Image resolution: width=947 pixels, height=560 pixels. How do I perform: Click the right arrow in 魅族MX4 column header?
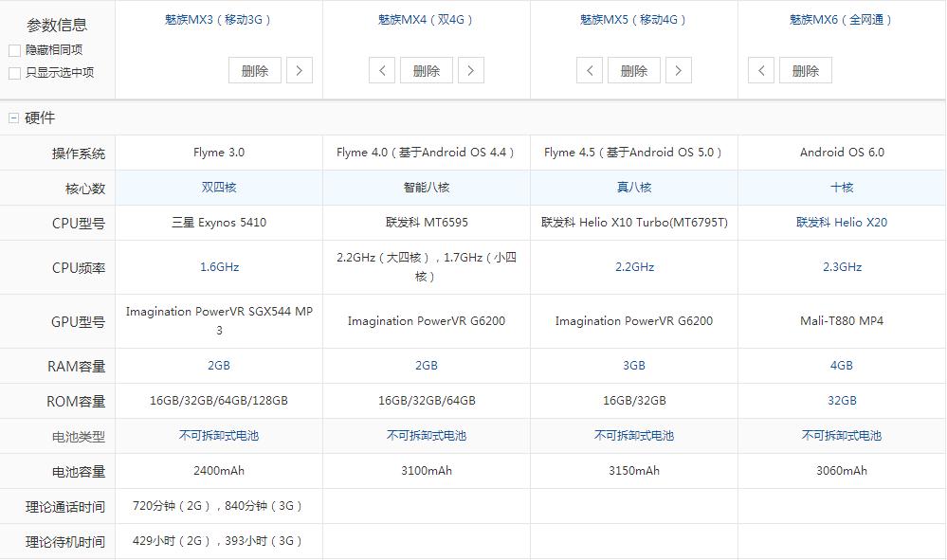coord(471,70)
